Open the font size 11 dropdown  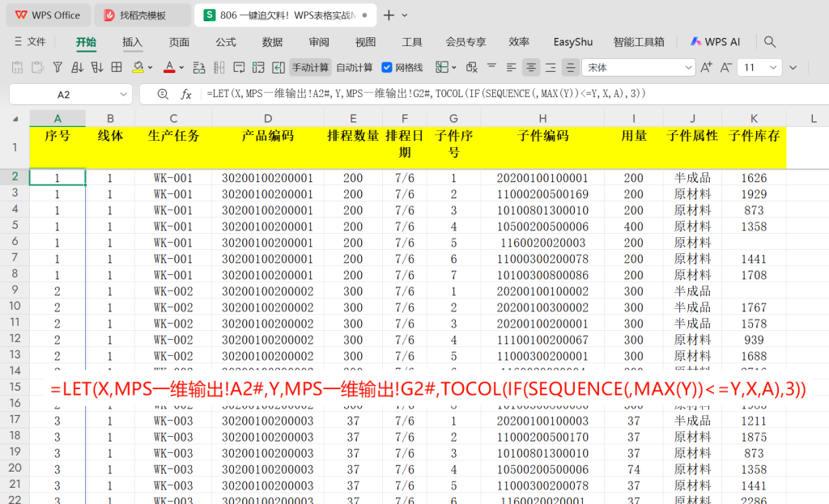tap(773, 68)
